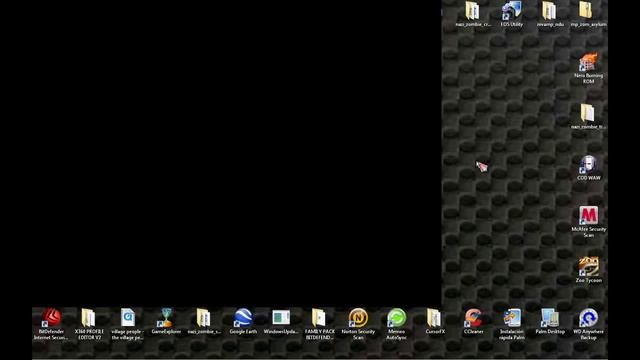Viewport: 640px width, 360px height.
Task: Launch CCleaner
Action: (473, 322)
